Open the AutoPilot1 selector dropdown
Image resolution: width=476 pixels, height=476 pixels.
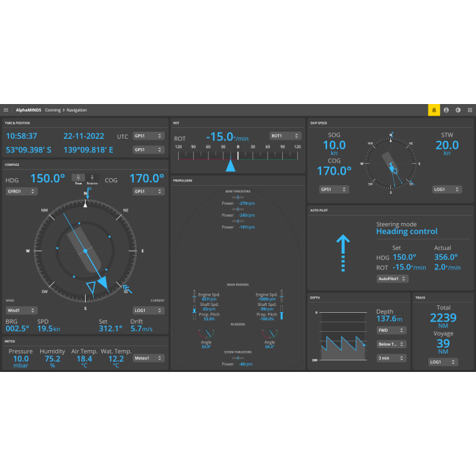pos(392,279)
